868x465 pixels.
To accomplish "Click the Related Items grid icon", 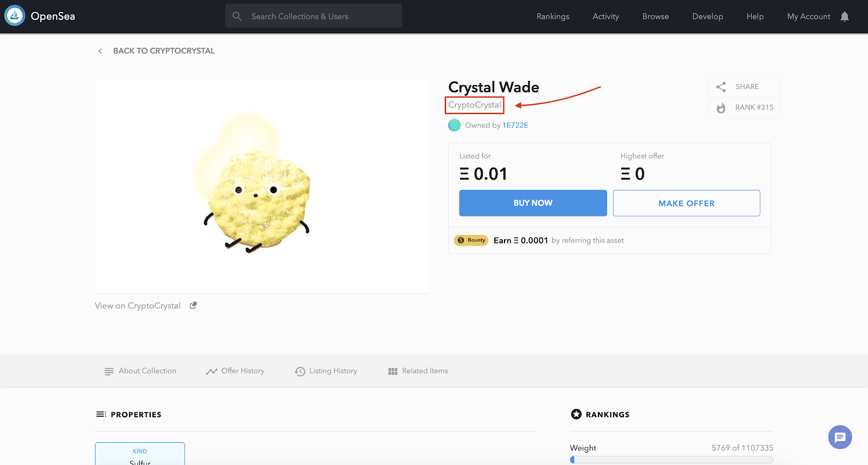I will pyautogui.click(x=393, y=372).
